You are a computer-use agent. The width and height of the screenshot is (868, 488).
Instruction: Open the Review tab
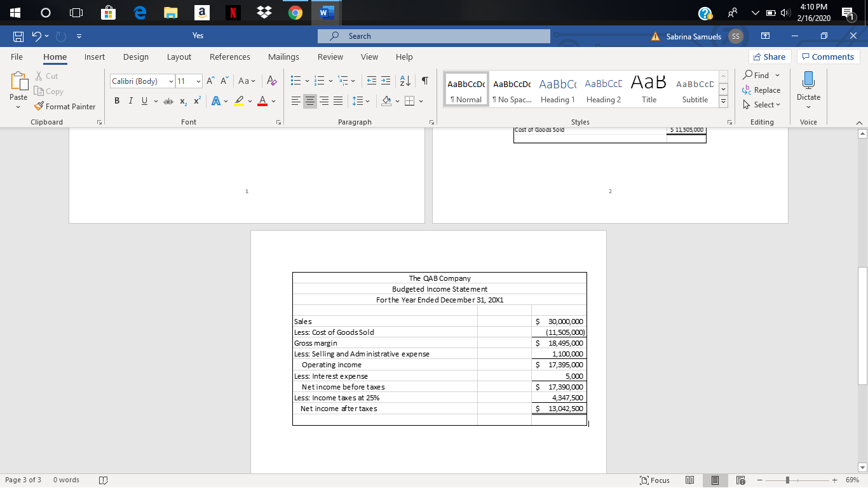coord(330,57)
